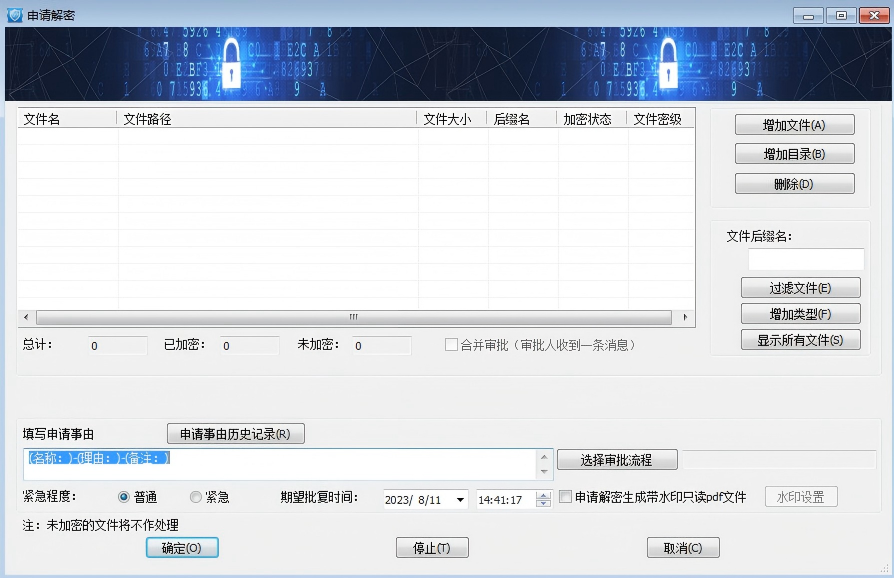Click the reason textbox scroll-up arrow

pyautogui.click(x=544, y=457)
